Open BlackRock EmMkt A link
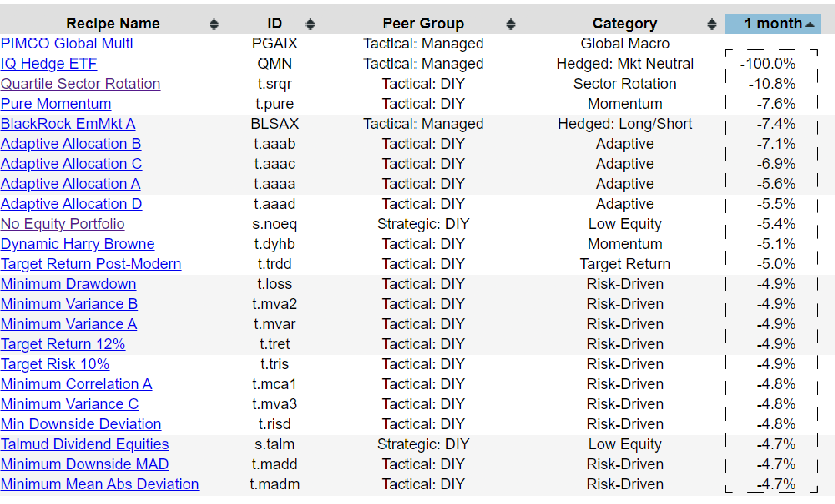The width and height of the screenshot is (835, 504). 68,123
